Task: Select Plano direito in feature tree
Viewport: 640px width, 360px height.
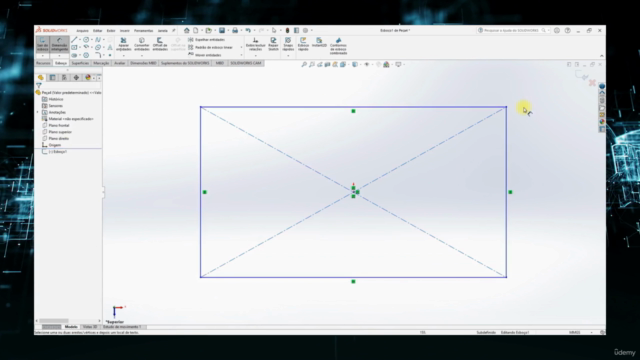Action: [58, 138]
